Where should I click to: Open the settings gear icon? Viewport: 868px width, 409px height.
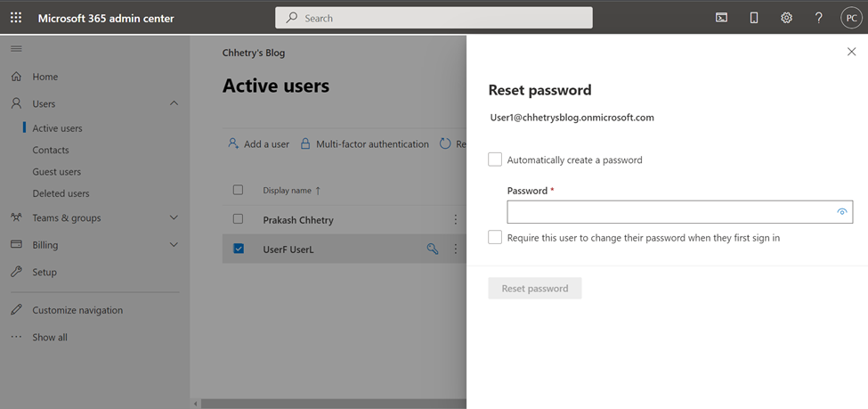786,18
